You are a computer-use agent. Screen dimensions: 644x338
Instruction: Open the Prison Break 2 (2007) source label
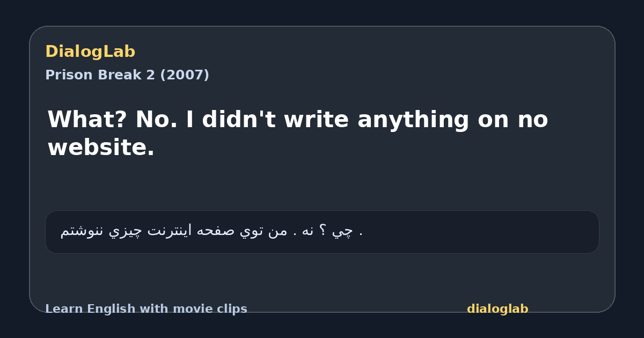click(127, 75)
